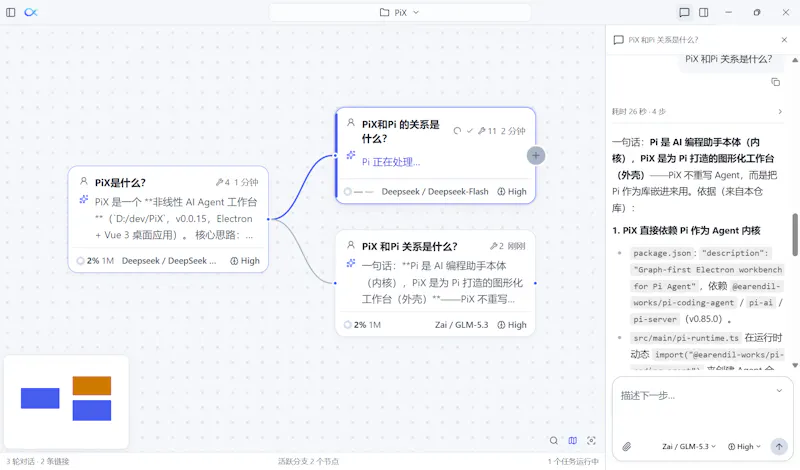Click the High label on Deepseek-Flash node
This screenshot has height=470, width=800.
(x=512, y=191)
